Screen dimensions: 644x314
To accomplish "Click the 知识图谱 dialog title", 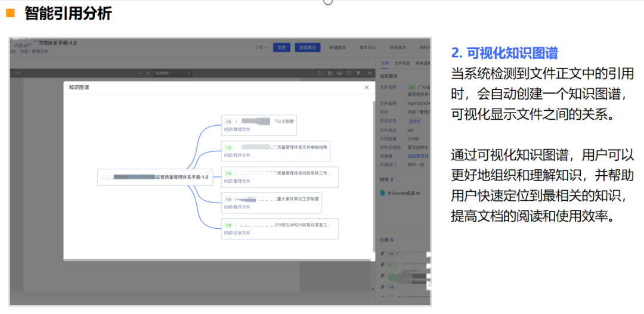I will click(79, 88).
